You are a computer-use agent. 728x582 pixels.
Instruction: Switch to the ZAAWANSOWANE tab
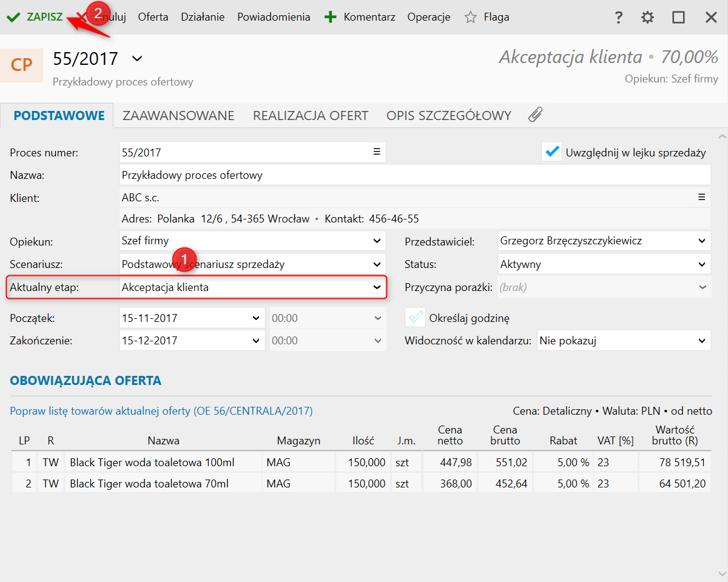[178, 115]
